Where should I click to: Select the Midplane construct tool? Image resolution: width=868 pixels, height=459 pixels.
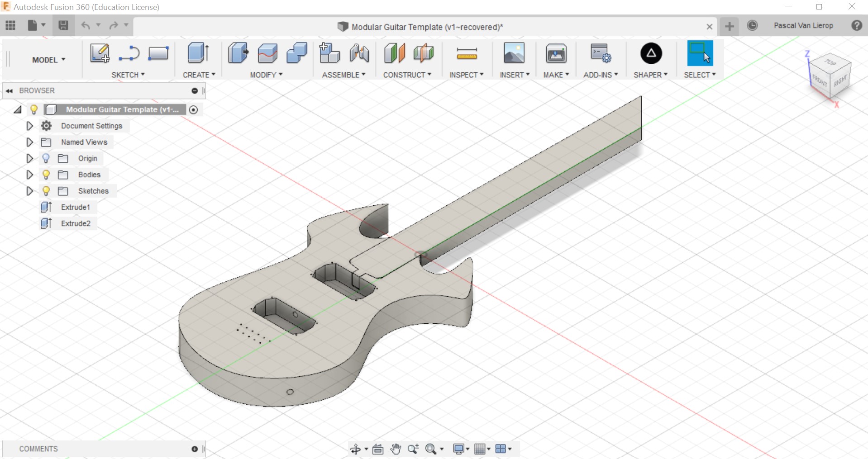click(424, 53)
